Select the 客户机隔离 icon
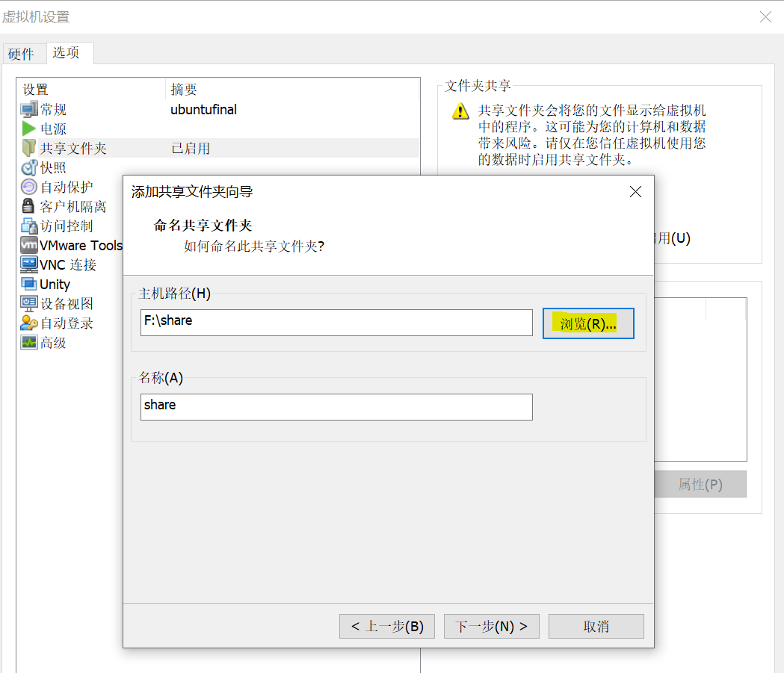Image resolution: width=784 pixels, height=673 pixels. pyautogui.click(x=30, y=206)
